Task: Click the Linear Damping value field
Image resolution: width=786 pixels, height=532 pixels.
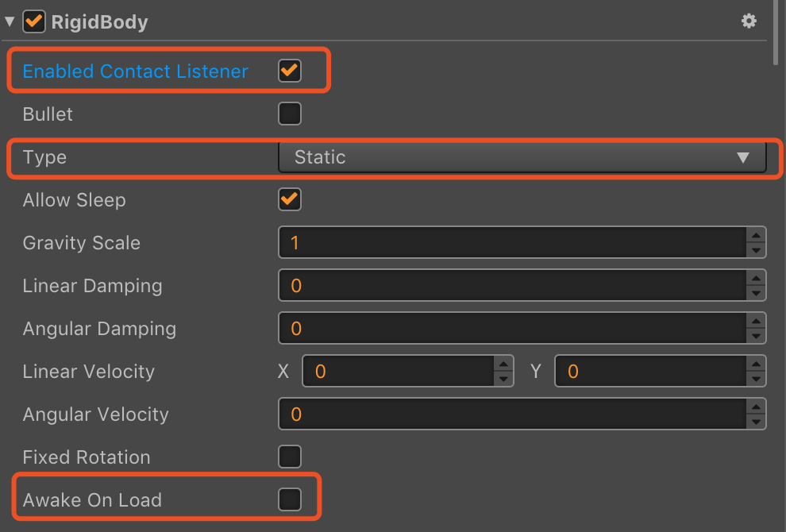Action: coord(512,285)
